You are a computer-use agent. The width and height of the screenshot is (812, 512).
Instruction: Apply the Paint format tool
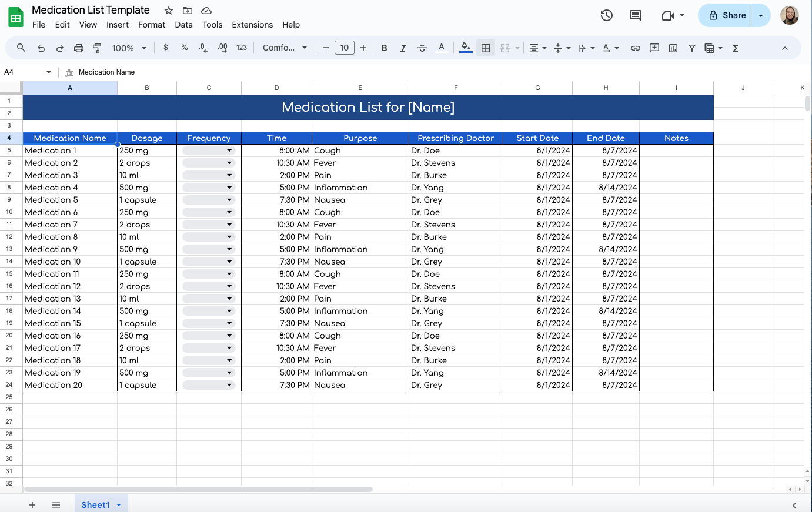[x=96, y=48]
